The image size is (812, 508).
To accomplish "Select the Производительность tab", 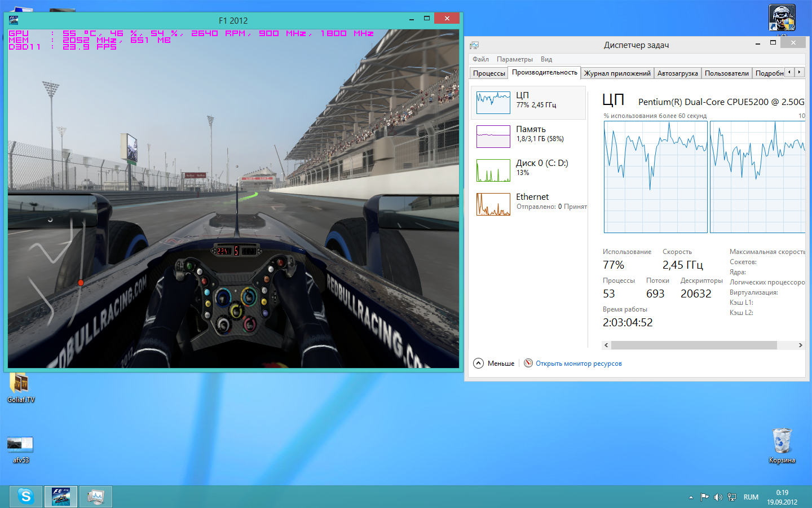I will point(544,72).
